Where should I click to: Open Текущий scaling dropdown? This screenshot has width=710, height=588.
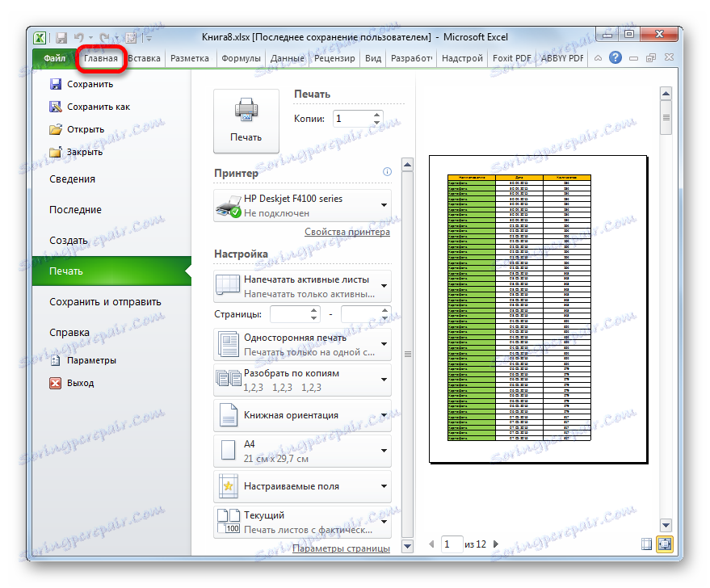[x=302, y=523]
